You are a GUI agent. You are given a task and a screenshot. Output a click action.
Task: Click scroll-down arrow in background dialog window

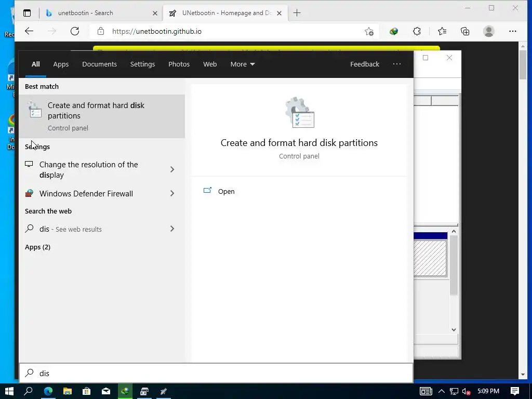point(454,329)
